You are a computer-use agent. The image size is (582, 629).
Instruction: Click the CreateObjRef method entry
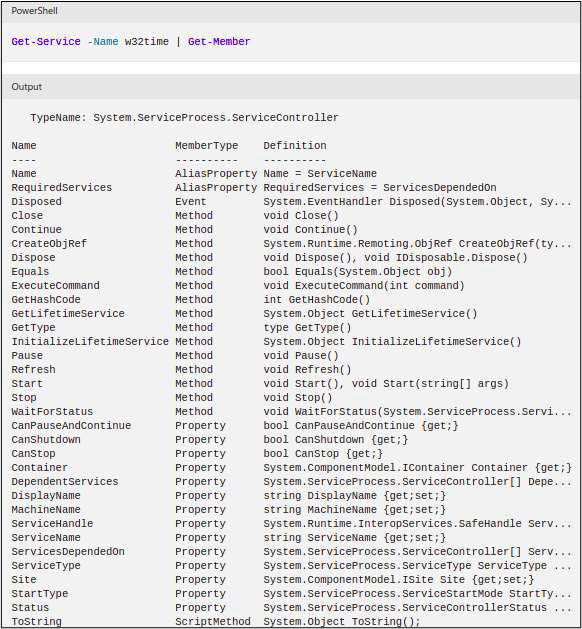(291, 243)
